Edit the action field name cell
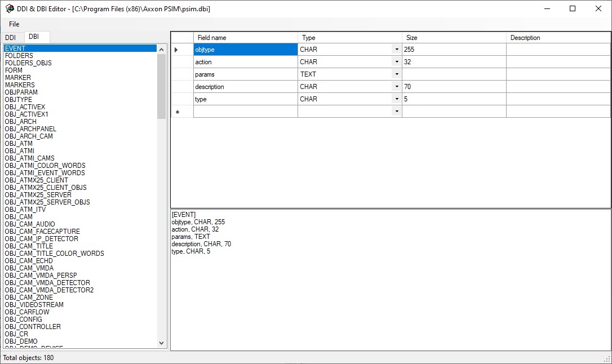This screenshot has height=364, width=612. 245,62
